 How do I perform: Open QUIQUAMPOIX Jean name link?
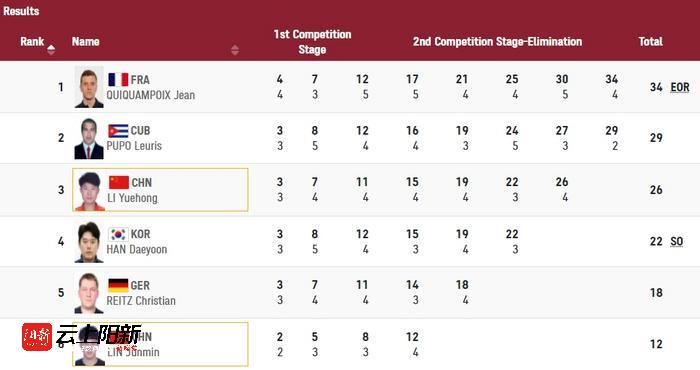click(150, 95)
